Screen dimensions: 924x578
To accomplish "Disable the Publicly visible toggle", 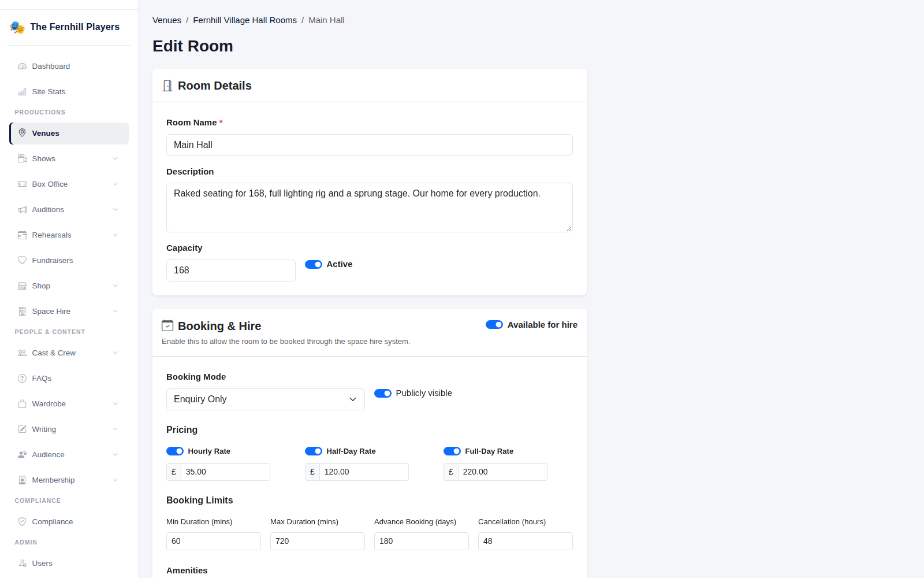I will point(383,393).
